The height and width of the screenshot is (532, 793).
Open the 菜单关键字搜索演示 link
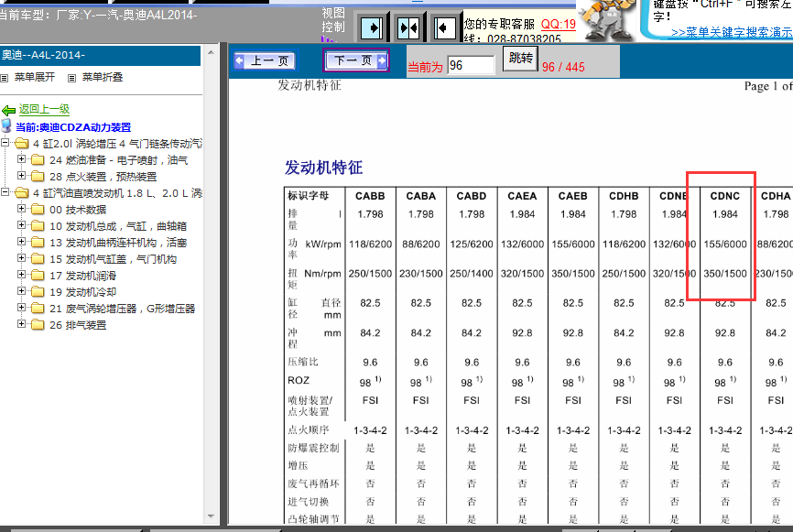(x=732, y=32)
